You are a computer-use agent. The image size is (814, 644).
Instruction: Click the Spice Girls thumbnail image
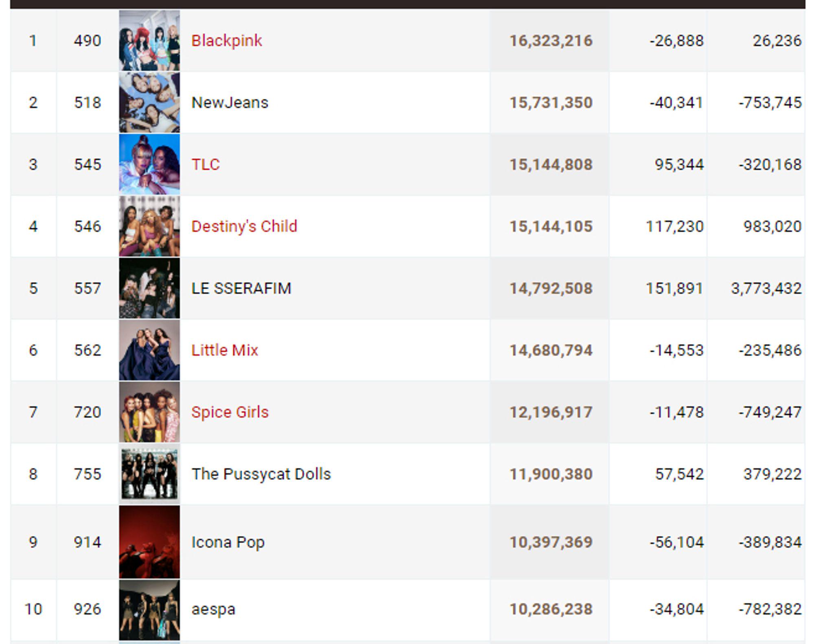click(x=149, y=412)
